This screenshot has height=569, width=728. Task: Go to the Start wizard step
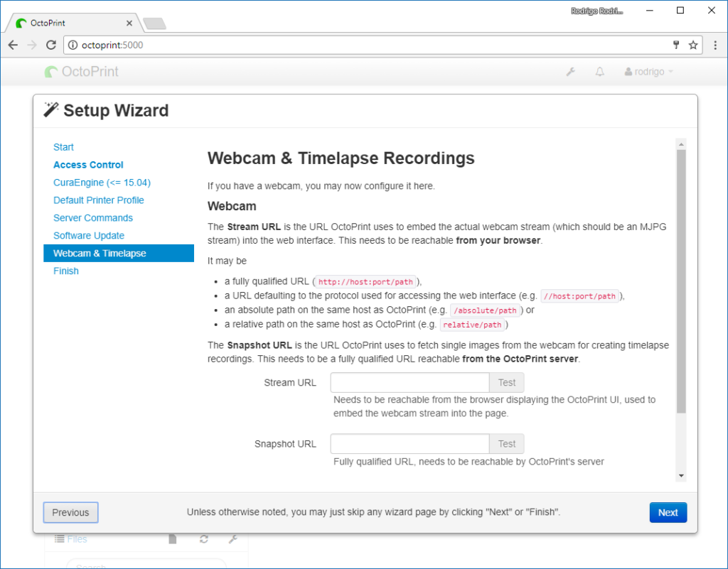pyautogui.click(x=63, y=147)
